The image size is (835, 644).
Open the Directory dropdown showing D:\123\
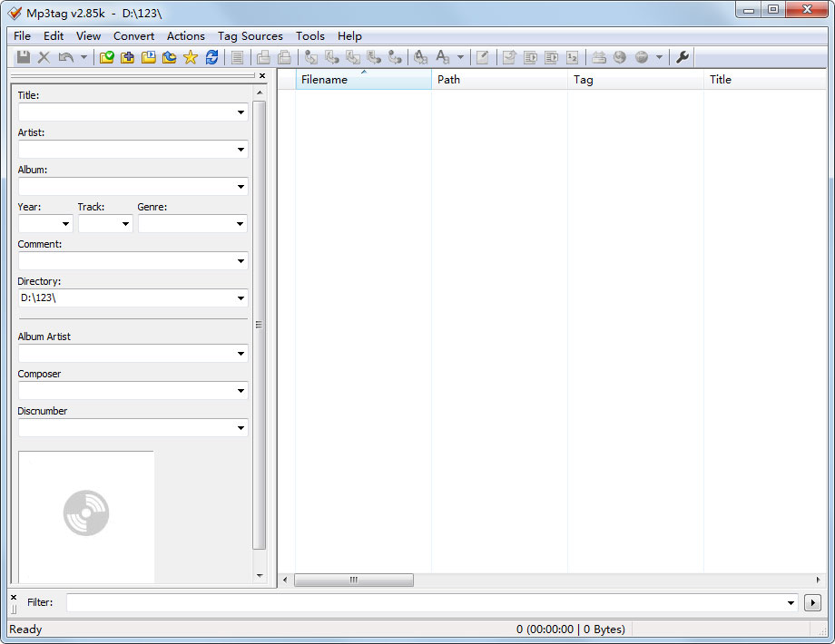[241, 298]
